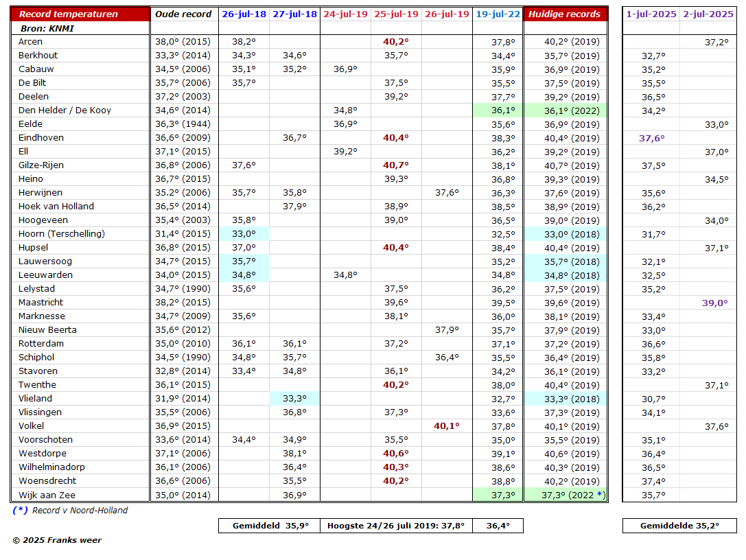The width and height of the screenshot is (746, 560).
Task: Select Eindhoven's purple '37,6°' 1-jul-2025 value
Action: point(652,139)
